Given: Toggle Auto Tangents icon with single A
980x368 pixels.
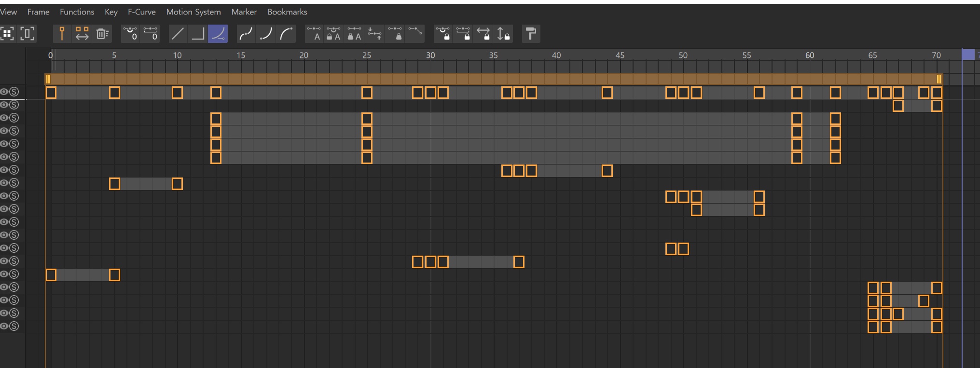Looking at the screenshot, I should tap(314, 34).
